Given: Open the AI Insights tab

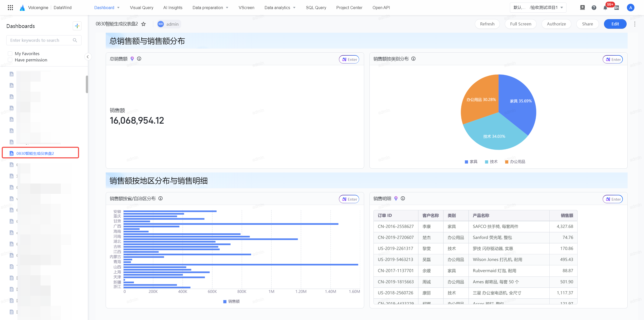Looking at the screenshot, I should (x=173, y=8).
